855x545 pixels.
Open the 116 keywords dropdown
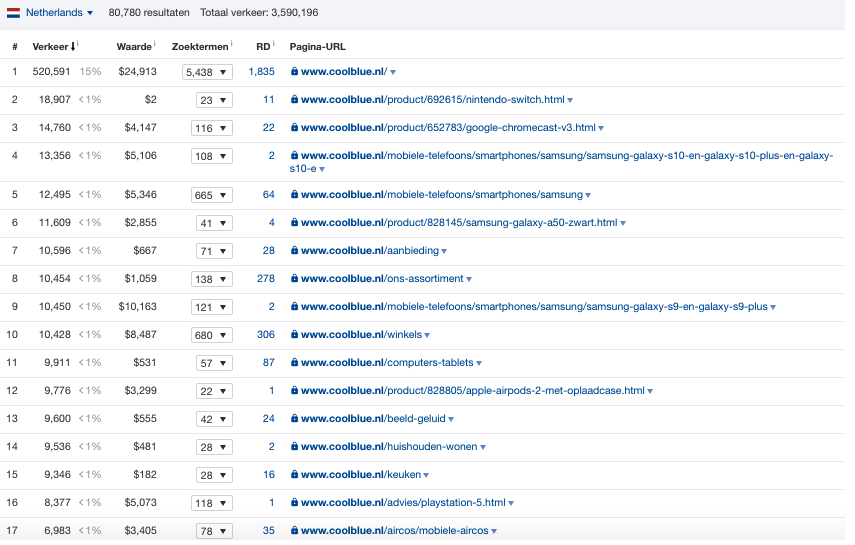point(212,128)
